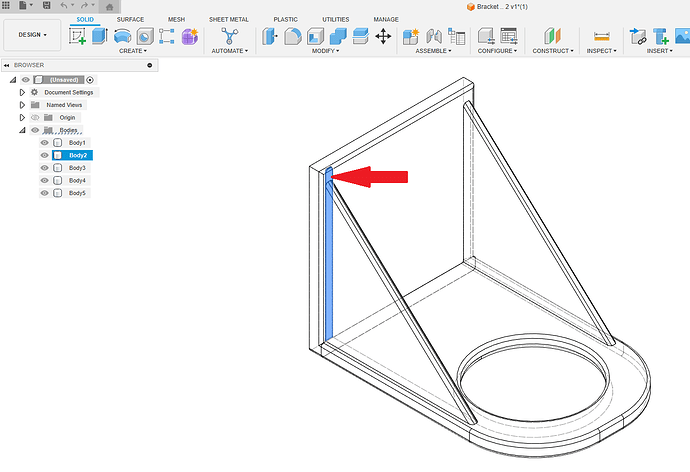Expand the Named Views folder
690x472 pixels.
[22, 105]
